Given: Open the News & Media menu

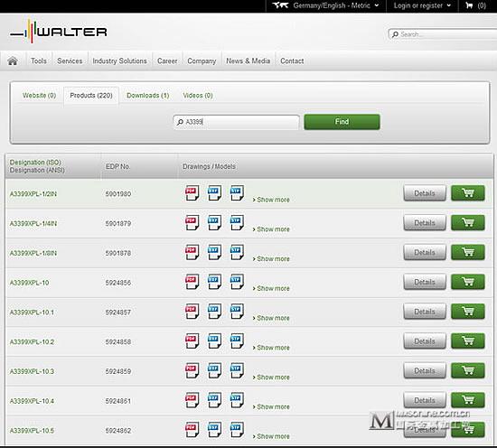Looking at the screenshot, I should point(248,61).
